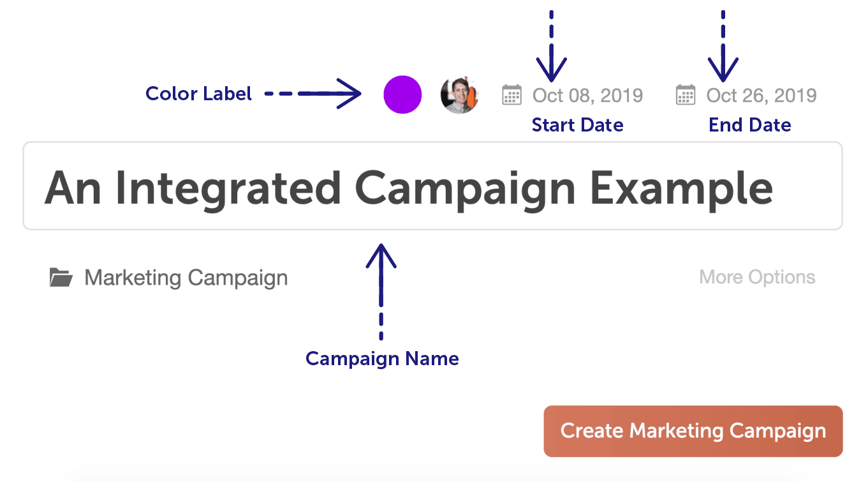Open calendar icon beside Oct 26, 2019
The image size is (868, 482).
pos(686,95)
